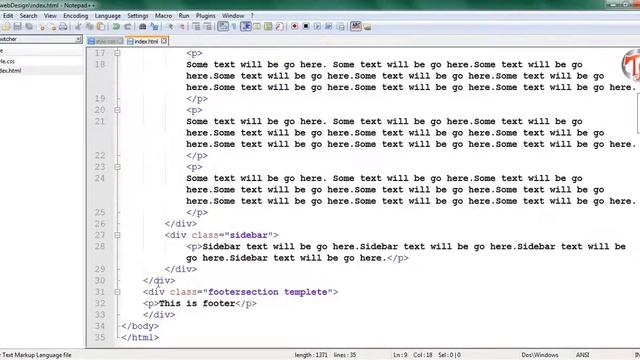
Task: Open the View menu
Action: coord(50,16)
